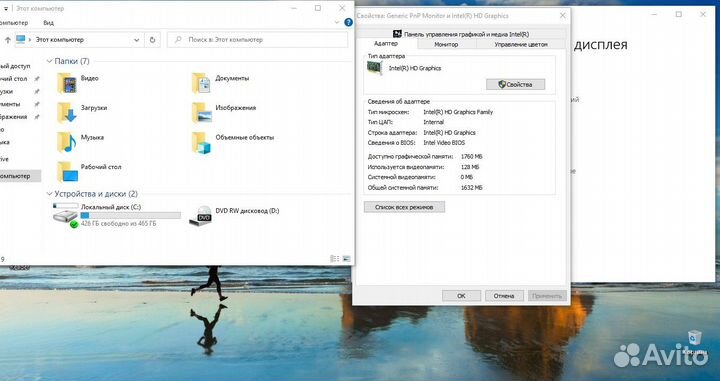The width and height of the screenshot is (720, 381).
Task: Open the Документы folder icon
Action: tap(201, 83)
